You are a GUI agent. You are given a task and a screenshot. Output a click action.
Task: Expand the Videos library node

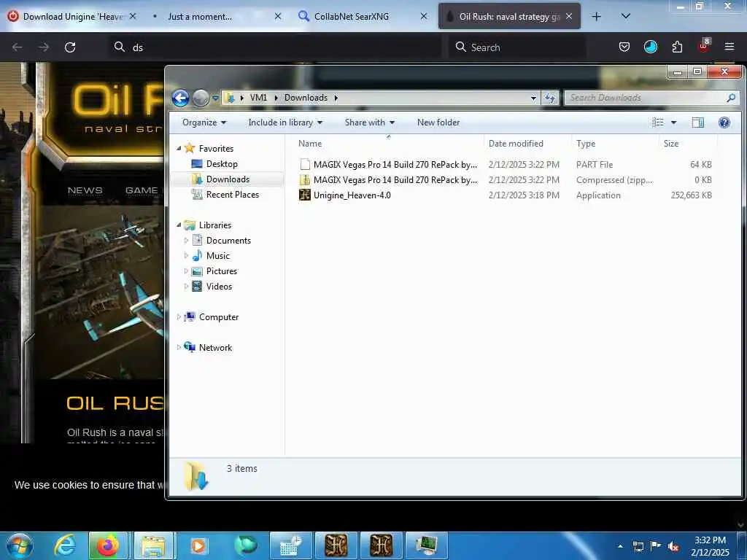click(186, 286)
